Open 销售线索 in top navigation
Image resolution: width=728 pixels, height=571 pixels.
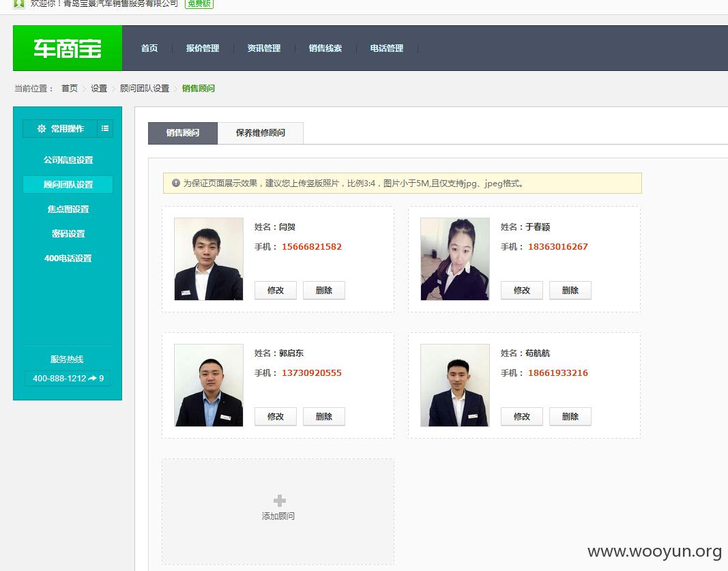click(x=325, y=48)
